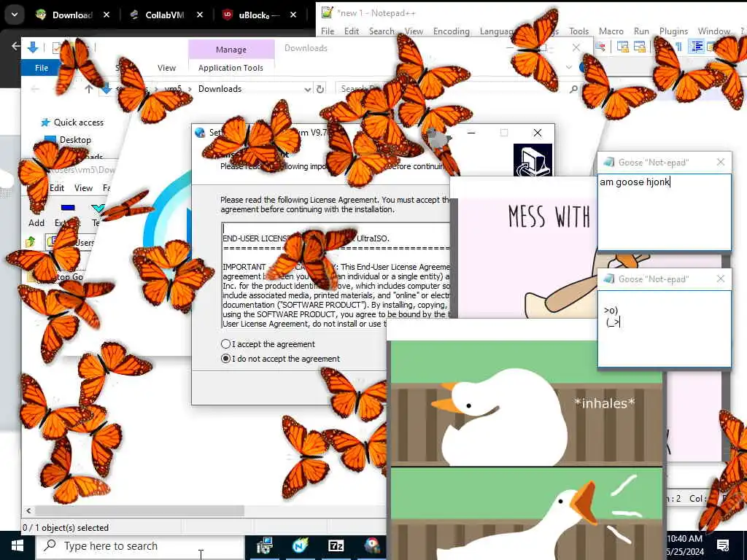Open the blue N taskbar icon
The height and width of the screenshot is (560, 747).
point(300,545)
